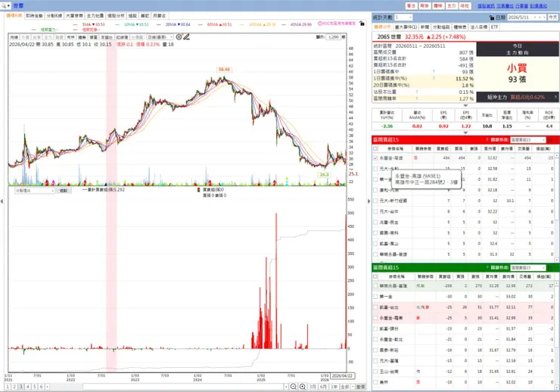Image resolution: width=560 pixels, height=392 pixels.
Task: Open chart settings gear icon
Action: pos(179,37)
